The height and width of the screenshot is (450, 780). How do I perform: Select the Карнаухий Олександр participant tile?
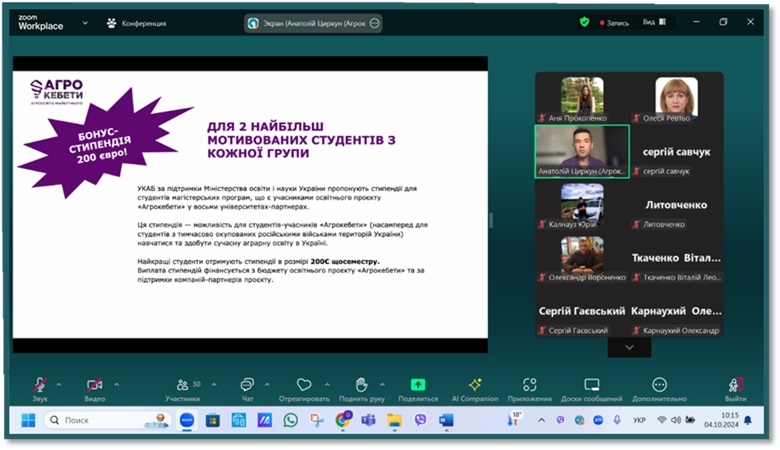coord(677,311)
